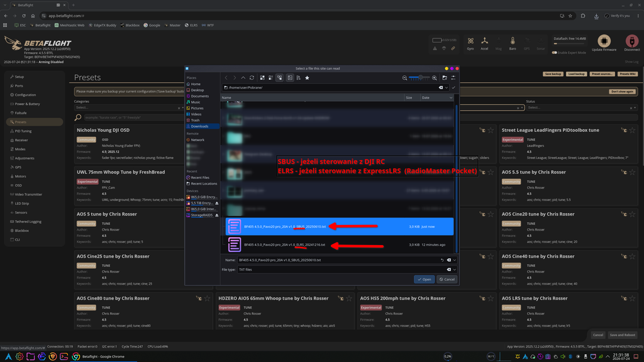Expand the File type TXT files dropdown
The height and width of the screenshot is (362, 644).
[x=454, y=270]
